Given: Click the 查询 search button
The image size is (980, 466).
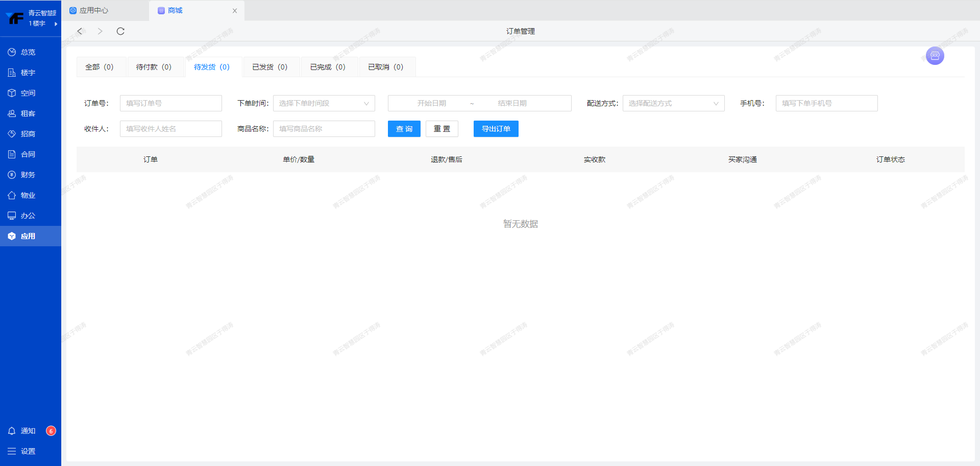Looking at the screenshot, I should point(404,129).
